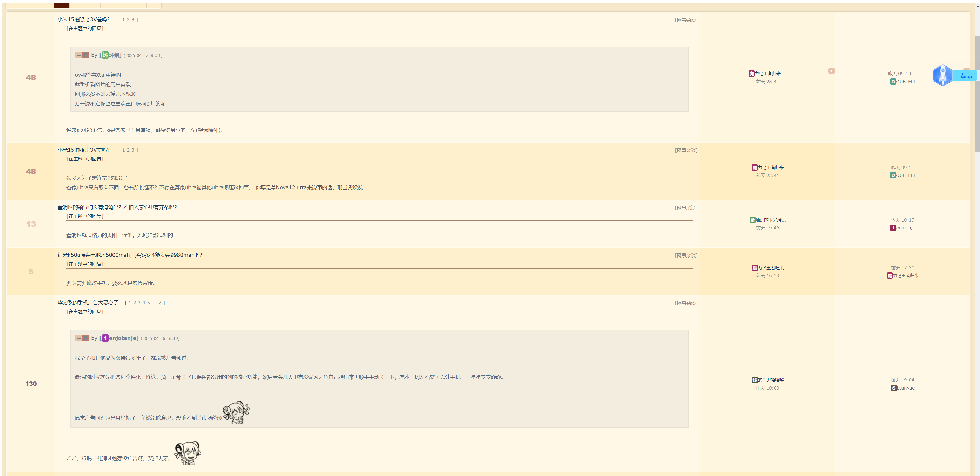Click the emoticon below the 哈哈 reply text
Image resolution: width=980 pixels, height=476 pixels.
pos(188,453)
